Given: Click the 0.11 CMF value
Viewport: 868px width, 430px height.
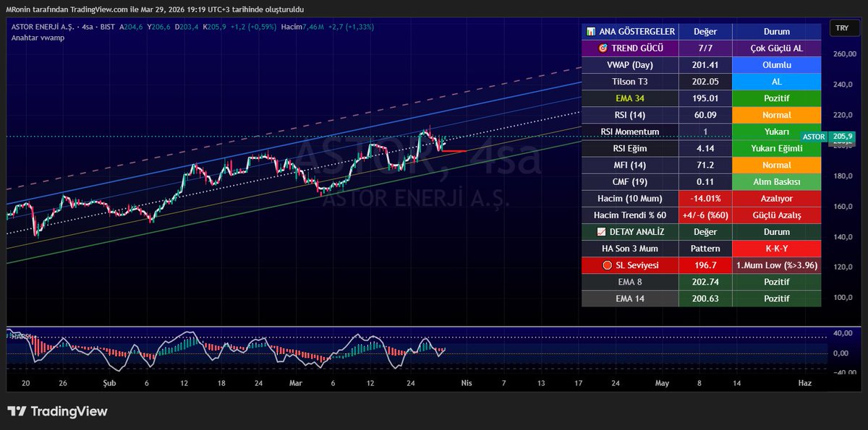Looking at the screenshot, I should pyautogui.click(x=705, y=182).
